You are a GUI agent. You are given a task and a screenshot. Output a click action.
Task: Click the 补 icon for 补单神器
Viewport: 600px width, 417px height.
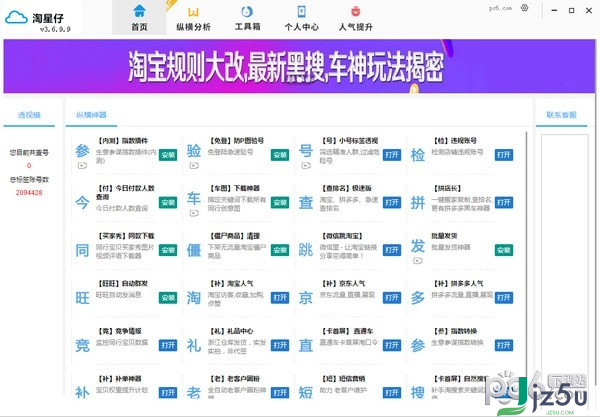point(82,393)
